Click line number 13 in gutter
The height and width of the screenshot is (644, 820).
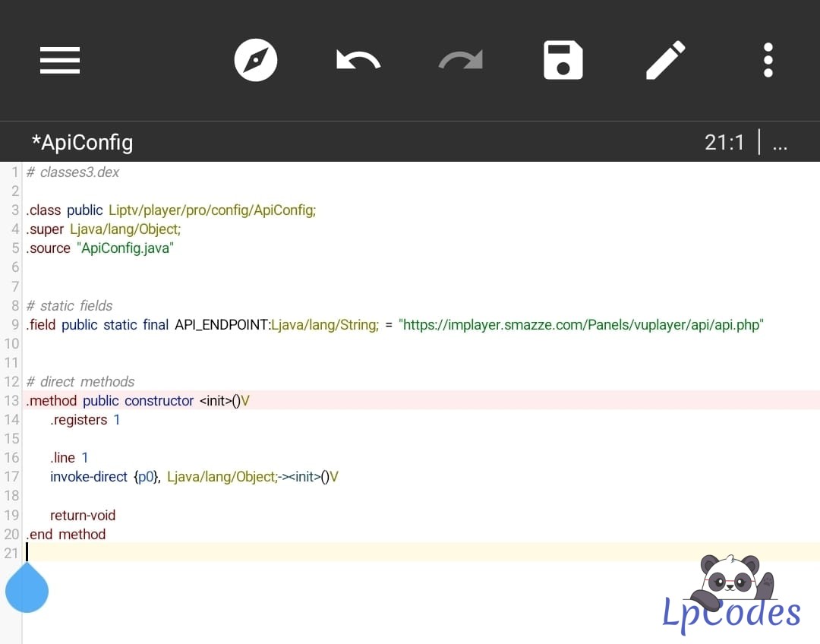11,400
